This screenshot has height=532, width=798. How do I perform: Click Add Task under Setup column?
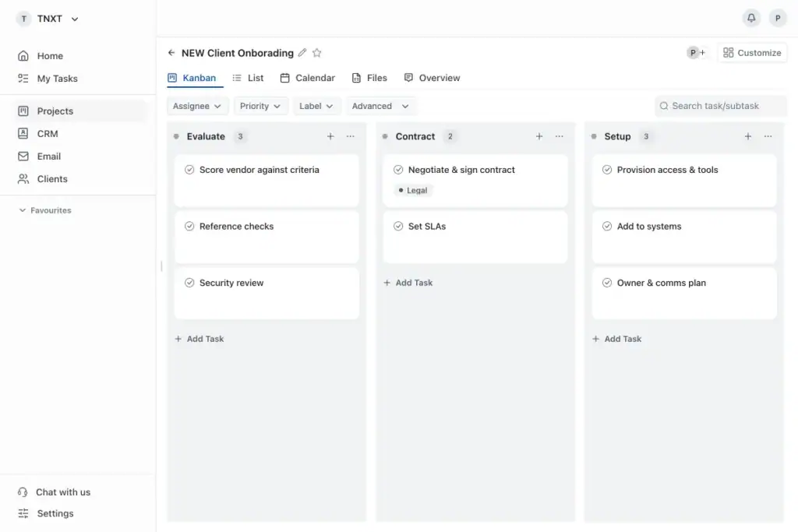pyautogui.click(x=617, y=339)
